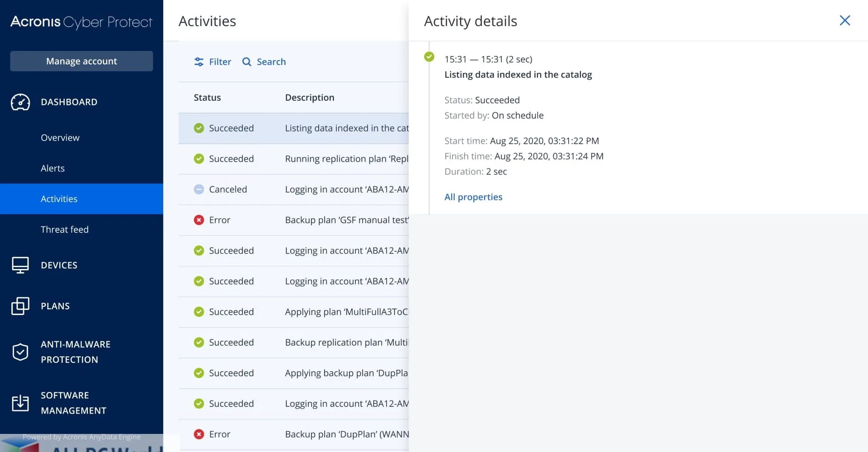Open All properties link in Activity details
Screen dimensions: 868x452
[473, 197]
